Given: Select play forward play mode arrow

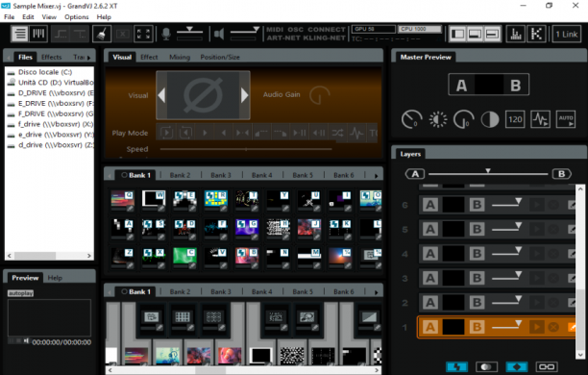Looking at the screenshot, I should click(x=205, y=133).
